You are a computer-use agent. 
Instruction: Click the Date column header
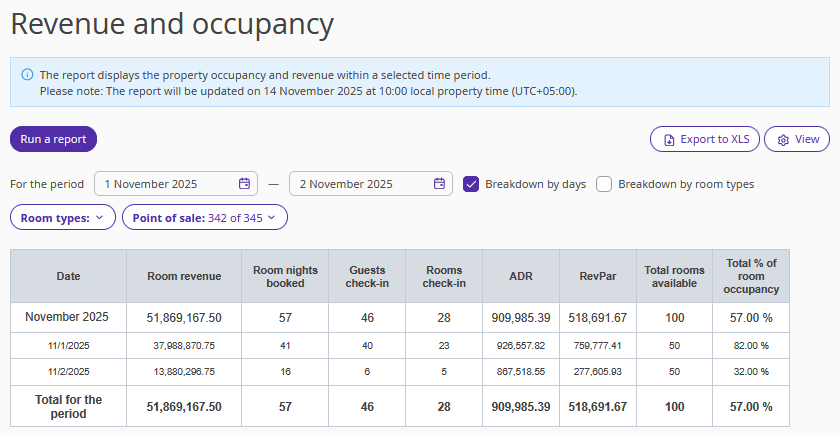[x=68, y=276]
